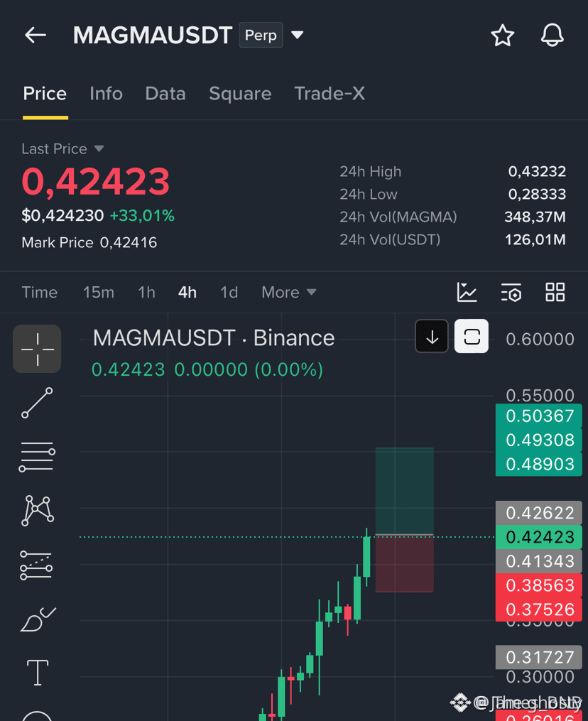Click the fullscreen bracket chart button
The height and width of the screenshot is (721, 588).
(472, 337)
